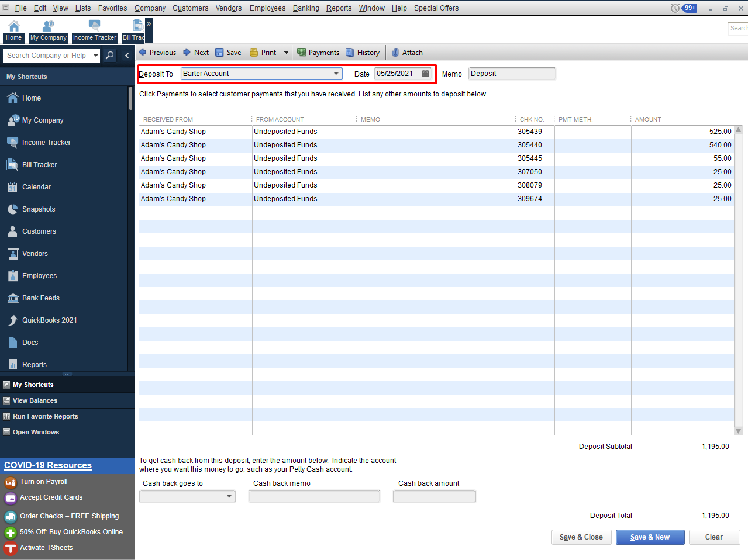The height and width of the screenshot is (560, 748).
Task: Select the row with check number 305439
Action: coord(436,132)
